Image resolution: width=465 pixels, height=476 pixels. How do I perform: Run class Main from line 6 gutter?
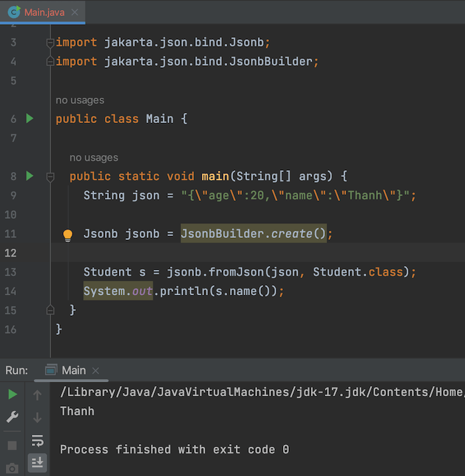click(x=29, y=118)
